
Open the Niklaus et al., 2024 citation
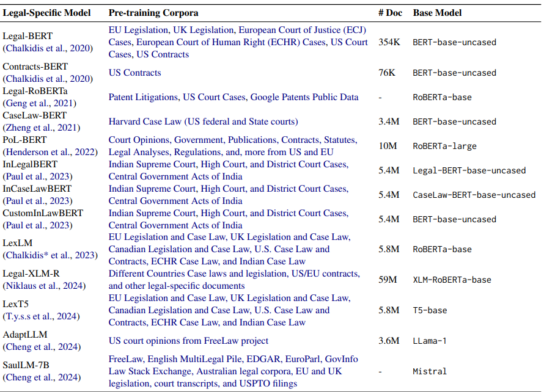[45, 286]
